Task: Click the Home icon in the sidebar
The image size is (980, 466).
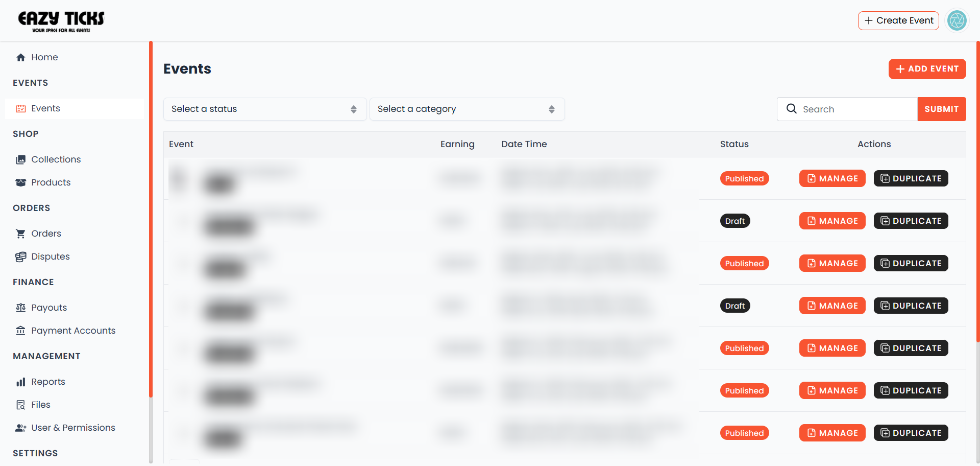Action: (x=20, y=57)
